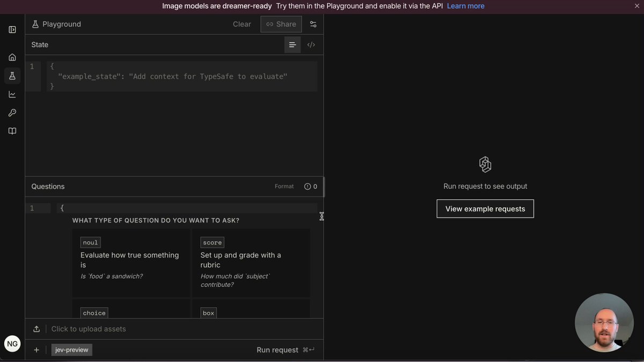Open playground settings sliders icon
This screenshot has width=644, height=362.
click(x=313, y=24)
